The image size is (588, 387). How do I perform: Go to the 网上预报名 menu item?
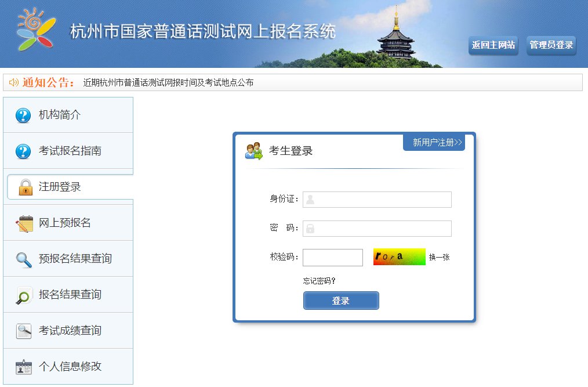[68, 223]
